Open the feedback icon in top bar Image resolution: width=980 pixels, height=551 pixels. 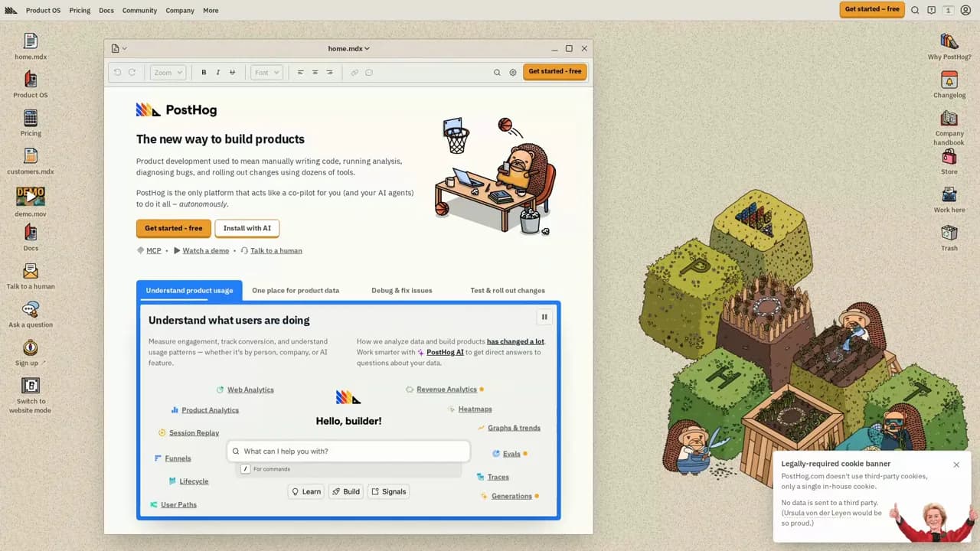click(931, 10)
